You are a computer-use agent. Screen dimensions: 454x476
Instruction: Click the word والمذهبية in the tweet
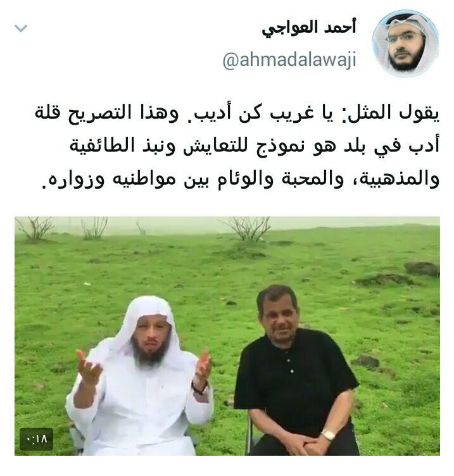coord(393,178)
